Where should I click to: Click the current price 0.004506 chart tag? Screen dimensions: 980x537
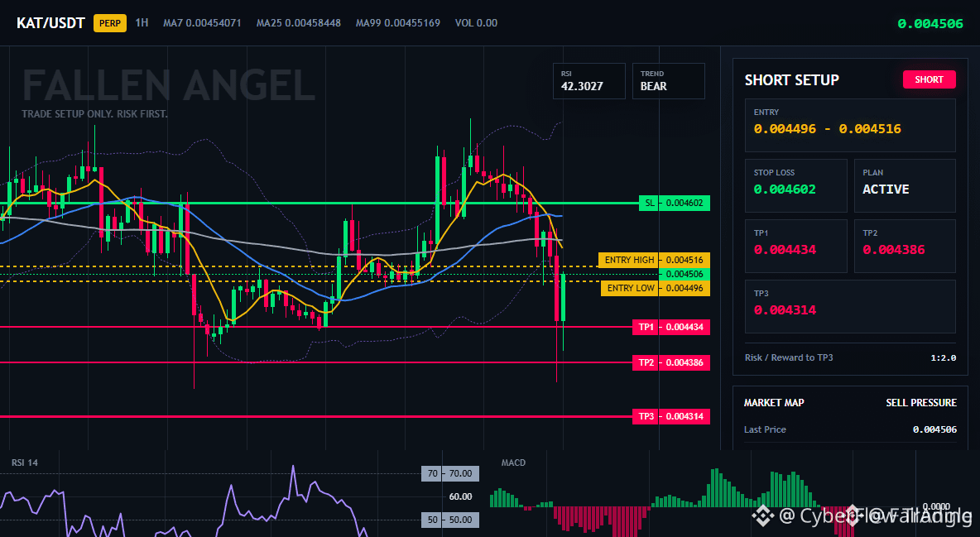[685, 275]
